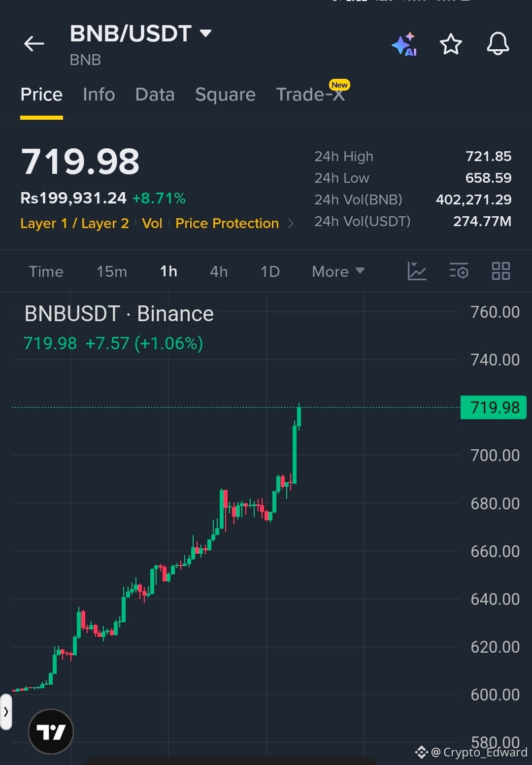Set a price alert with the bell icon
Viewport: 532px width, 765px height.
coord(498,44)
